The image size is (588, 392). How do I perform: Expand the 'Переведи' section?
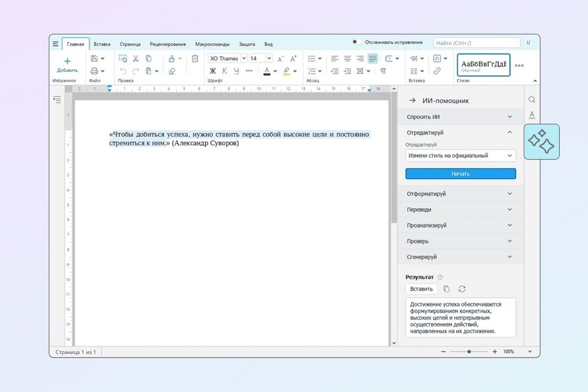click(460, 209)
